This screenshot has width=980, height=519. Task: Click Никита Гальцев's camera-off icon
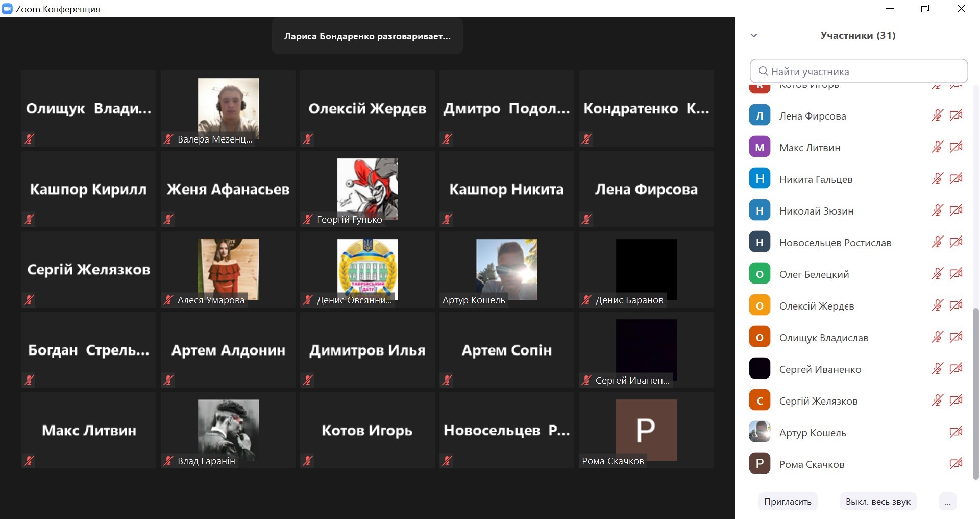[956, 179]
